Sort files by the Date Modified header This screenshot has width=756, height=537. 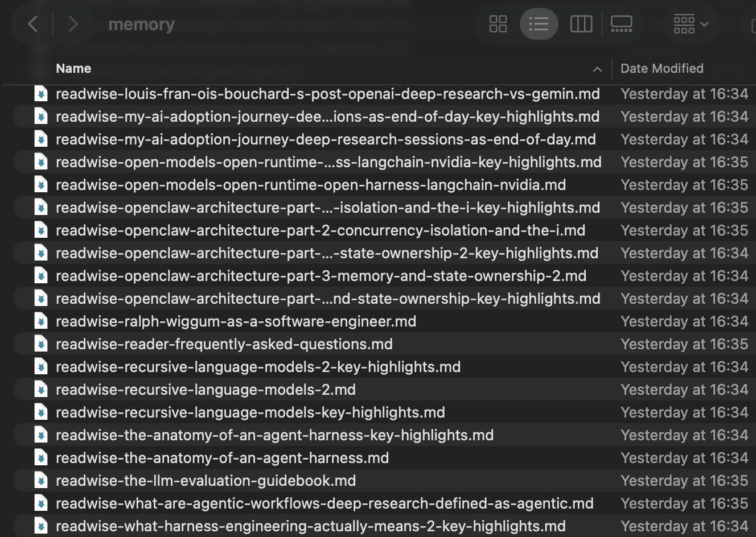pos(661,68)
